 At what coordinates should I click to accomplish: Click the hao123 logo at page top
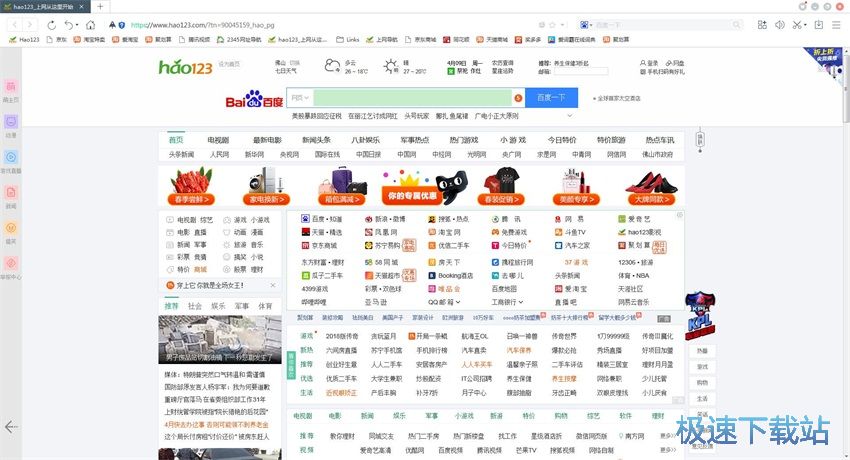click(x=185, y=67)
